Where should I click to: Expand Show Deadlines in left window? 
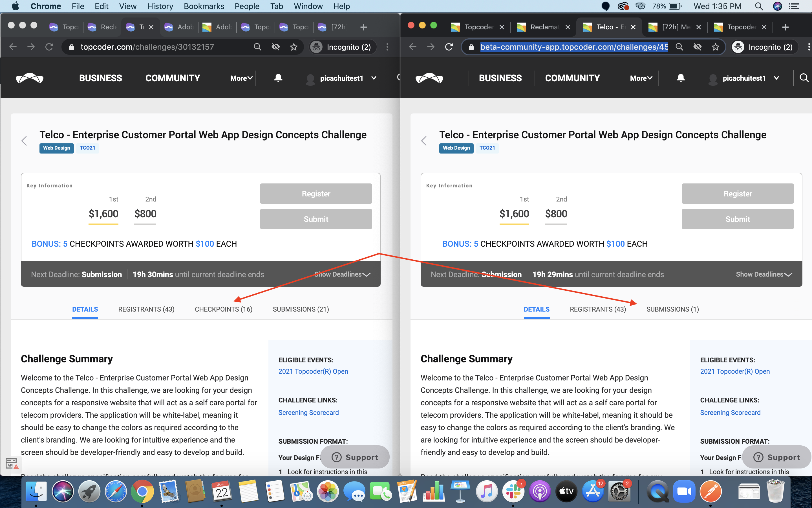pyautogui.click(x=342, y=274)
